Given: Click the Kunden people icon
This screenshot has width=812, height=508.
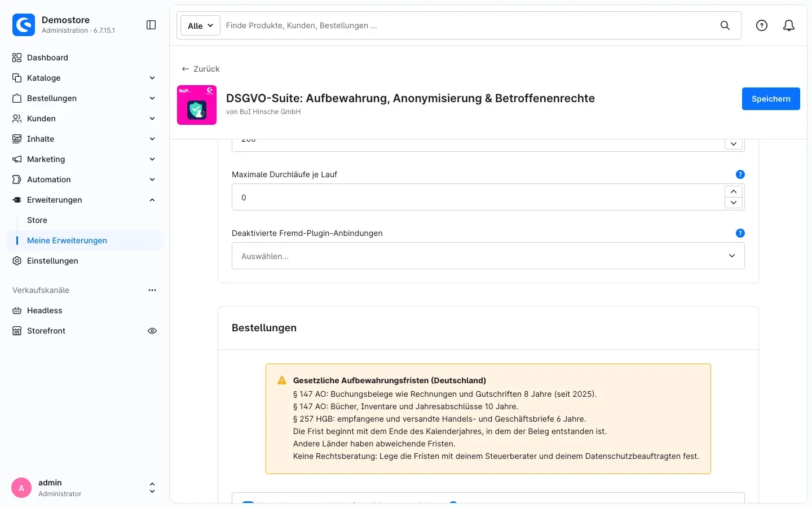Looking at the screenshot, I should (x=17, y=119).
